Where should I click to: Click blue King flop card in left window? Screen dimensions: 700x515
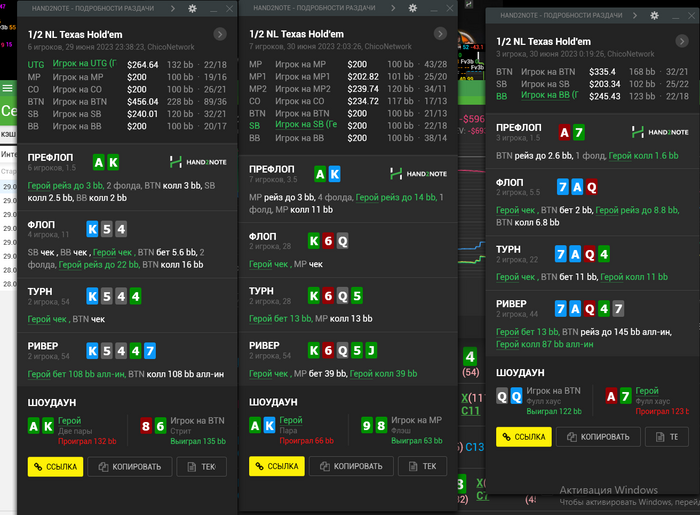click(92, 229)
